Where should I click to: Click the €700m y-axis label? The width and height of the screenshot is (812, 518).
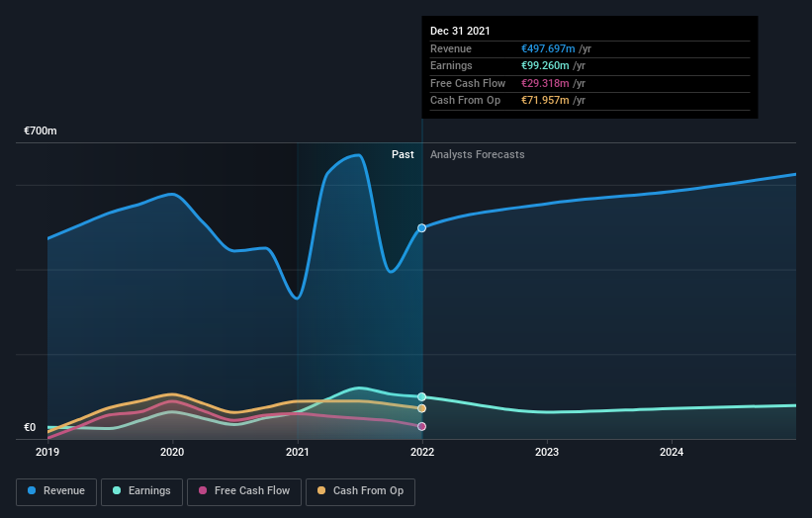(x=41, y=130)
